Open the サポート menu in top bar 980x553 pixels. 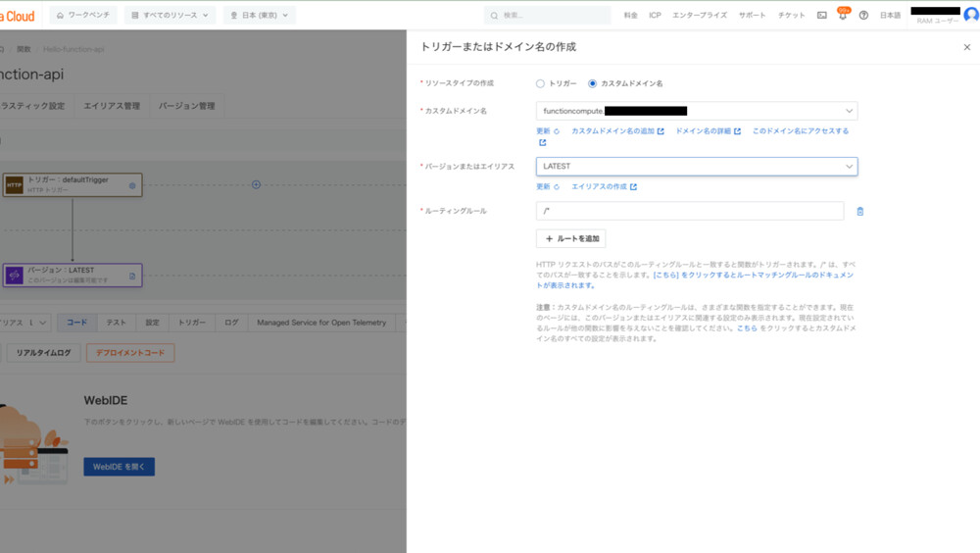point(752,16)
